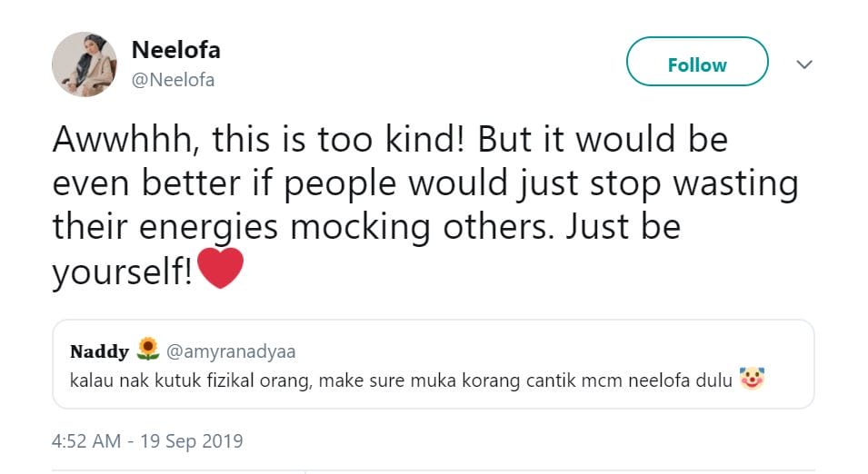Viewport: 868px width, 474px height.
Task: Open the Neelofa display name link
Action: tap(175, 49)
